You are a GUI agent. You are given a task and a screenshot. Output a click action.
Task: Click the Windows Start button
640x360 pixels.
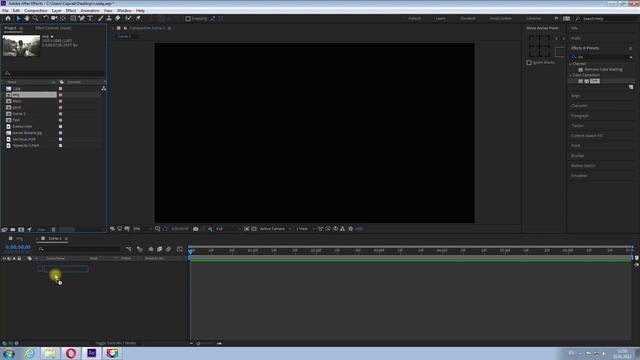[9, 353]
